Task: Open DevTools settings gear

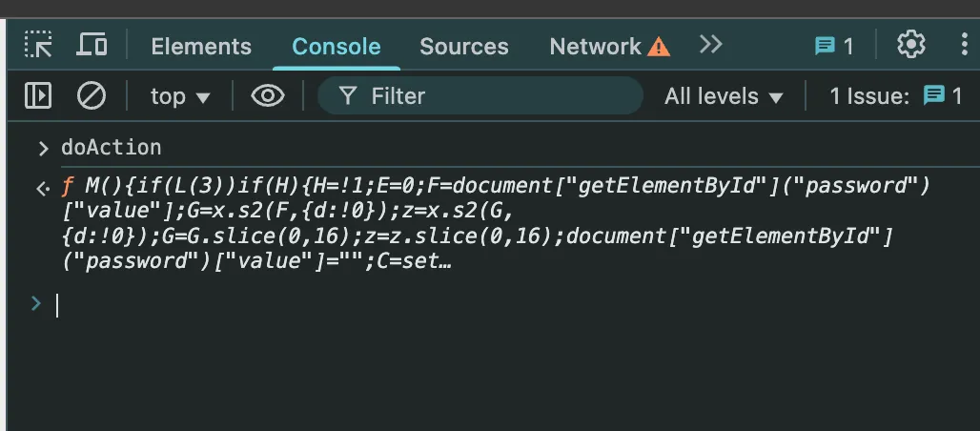Action: pos(911,45)
